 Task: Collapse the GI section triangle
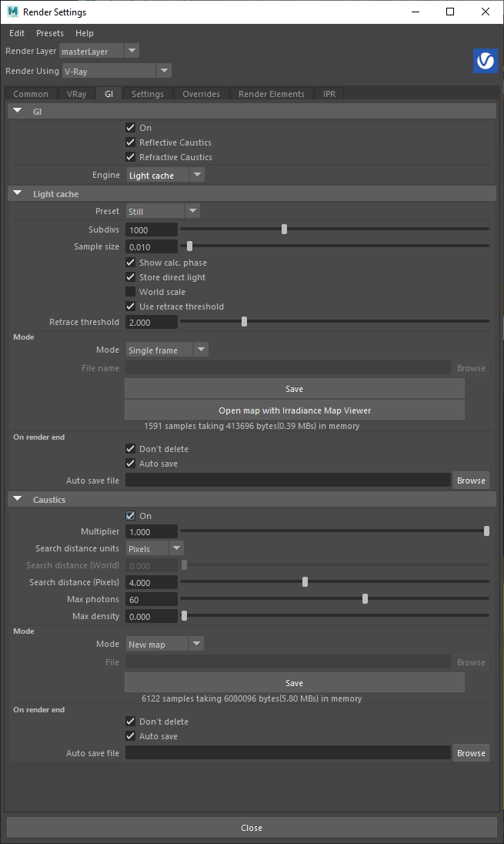(18, 112)
